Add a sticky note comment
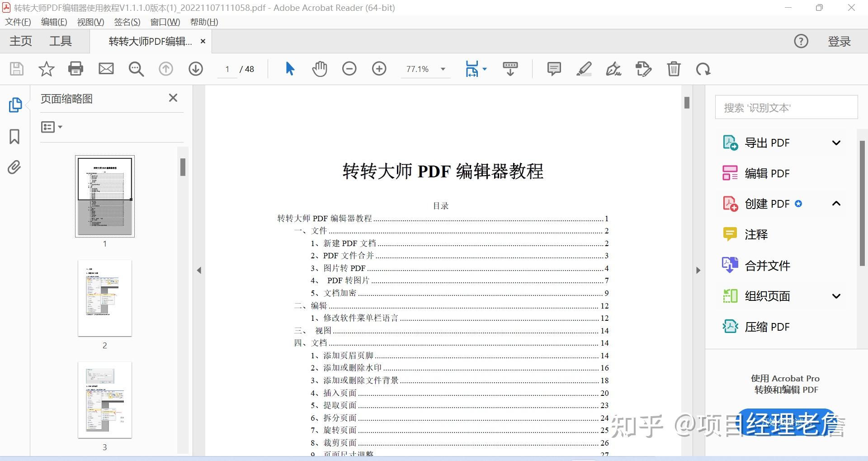This screenshot has width=868, height=461. [x=554, y=69]
